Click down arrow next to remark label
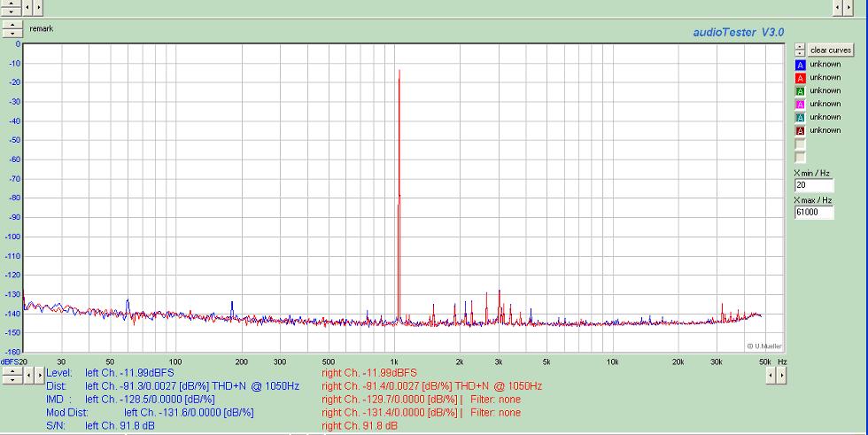Image resolution: width=868 pixels, height=435 pixels. (12, 33)
